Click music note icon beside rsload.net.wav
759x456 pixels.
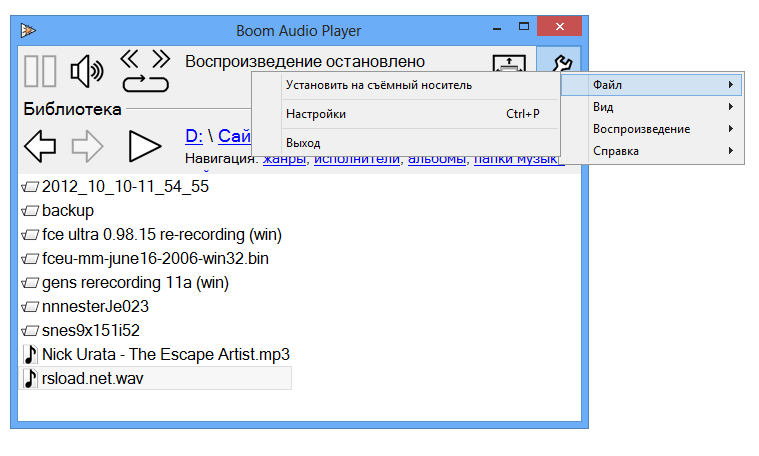pos(30,378)
